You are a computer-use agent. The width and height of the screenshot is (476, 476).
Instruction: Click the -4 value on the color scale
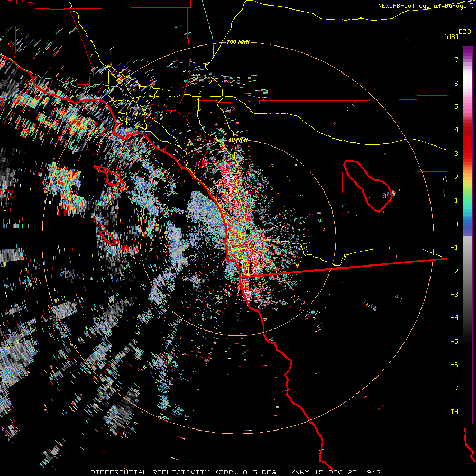click(454, 318)
